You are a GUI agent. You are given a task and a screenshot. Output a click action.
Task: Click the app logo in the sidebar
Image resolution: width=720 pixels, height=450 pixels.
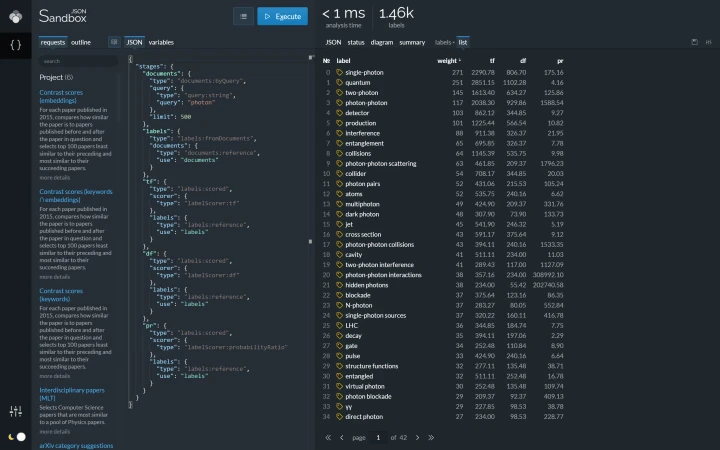tap(16, 17)
